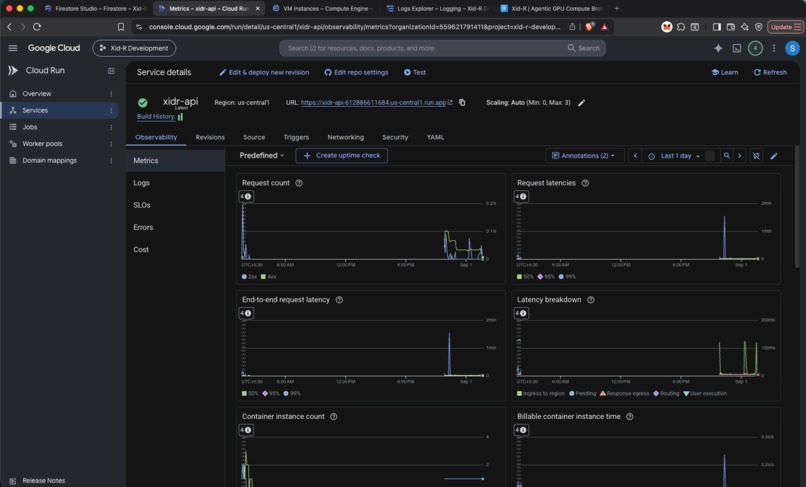Reload the browser page
806x487 pixels.
coord(37,27)
